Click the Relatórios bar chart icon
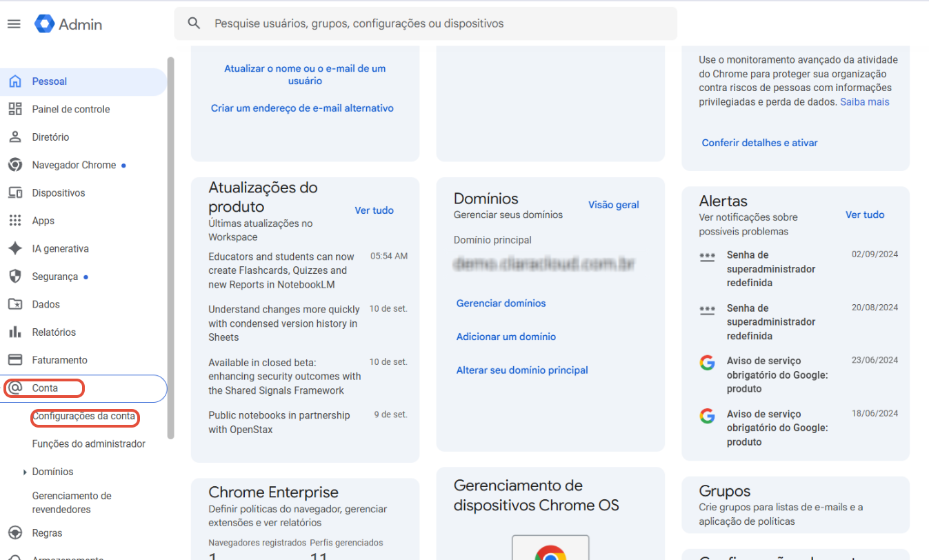Screen dimensions: 929x560 tap(15, 332)
